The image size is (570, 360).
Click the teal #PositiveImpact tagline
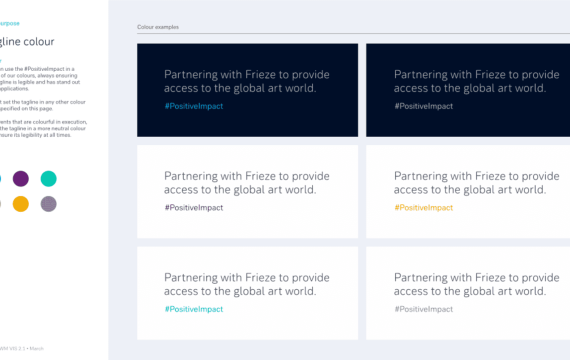click(x=194, y=309)
